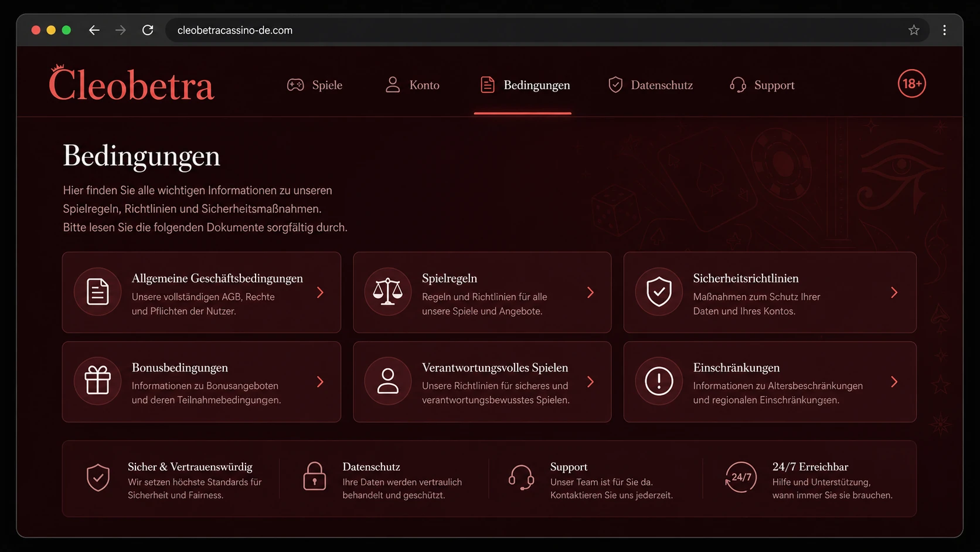
Task: Click the shield icon on Sicherheitsrichtlinien card
Action: 659,292
